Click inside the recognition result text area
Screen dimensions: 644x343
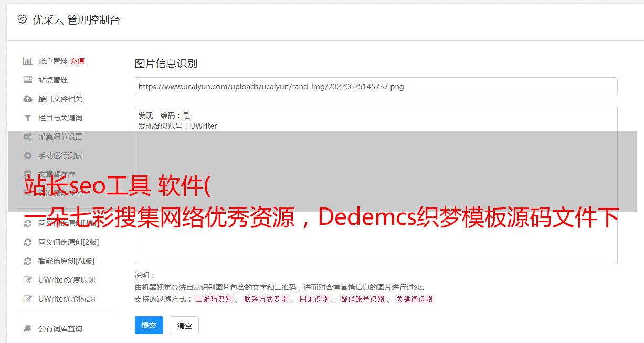(x=376, y=185)
